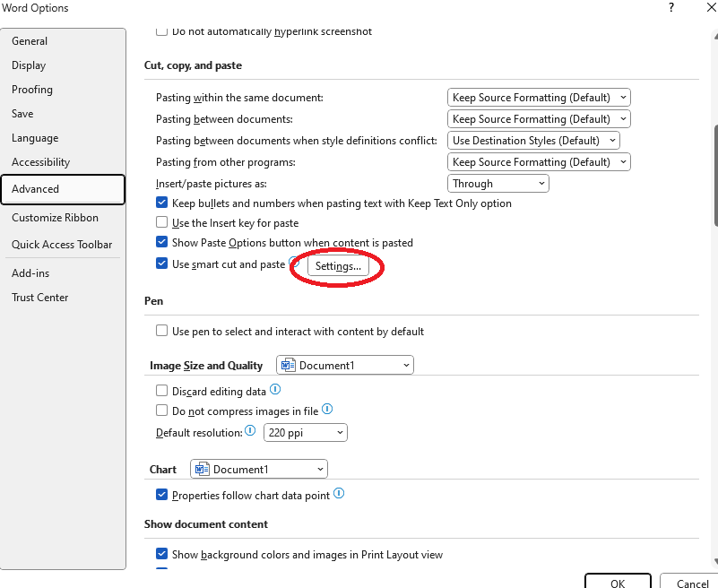Viewport: 718px width, 588px height.
Task: Click the help question mark icon
Action: [670, 7]
